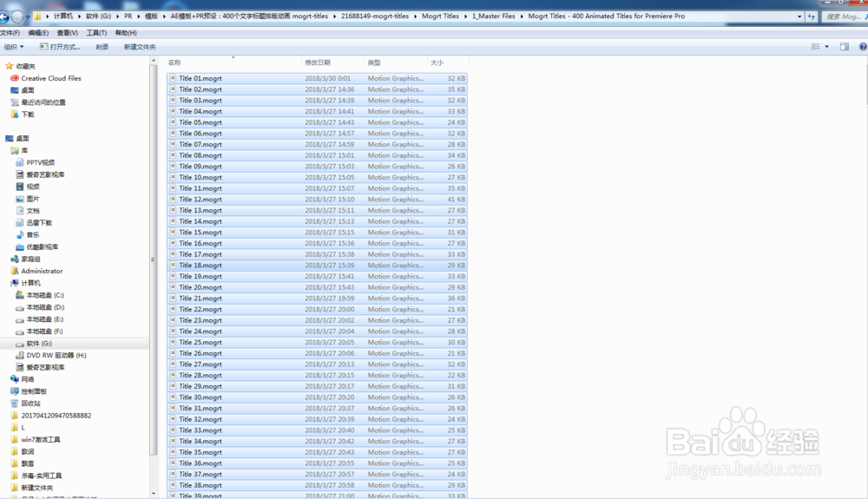Screen dimensions: 868x499
Task: Click the 文档 library icon
Action: (20, 211)
